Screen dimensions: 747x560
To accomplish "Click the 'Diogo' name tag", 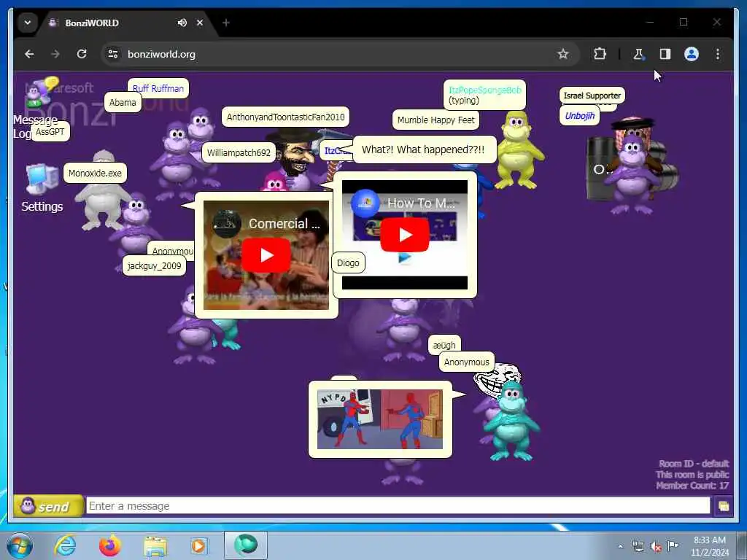I will pyautogui.click(x=348, y=262).
